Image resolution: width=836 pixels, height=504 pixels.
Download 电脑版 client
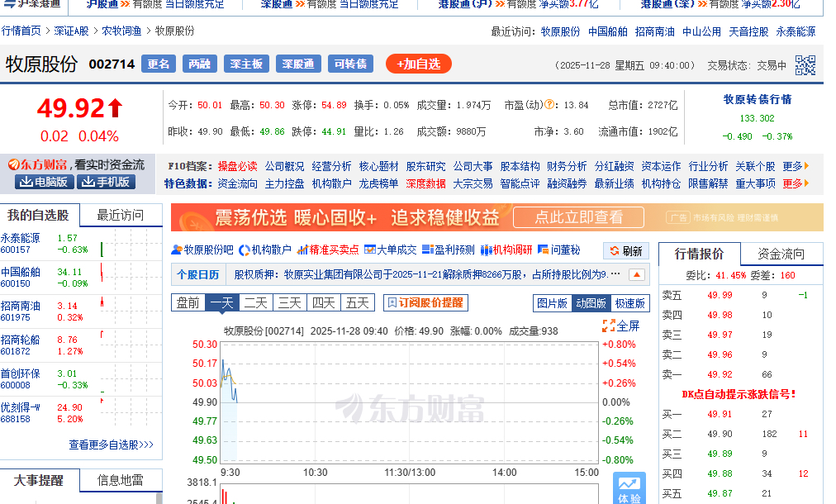point(44,182)
